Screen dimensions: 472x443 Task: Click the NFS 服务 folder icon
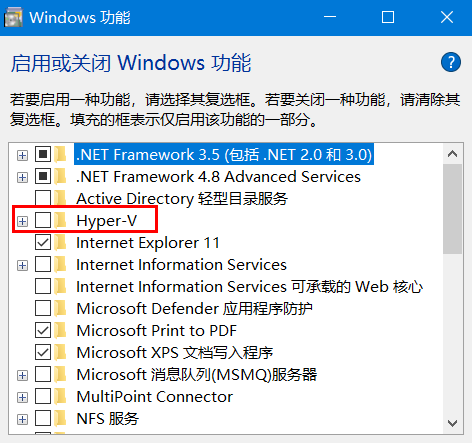61,418
